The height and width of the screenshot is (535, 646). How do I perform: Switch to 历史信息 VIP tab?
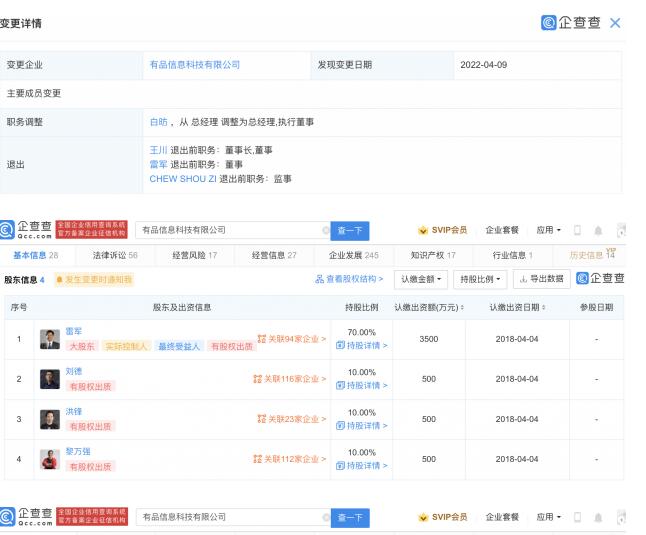pos(592,255)
